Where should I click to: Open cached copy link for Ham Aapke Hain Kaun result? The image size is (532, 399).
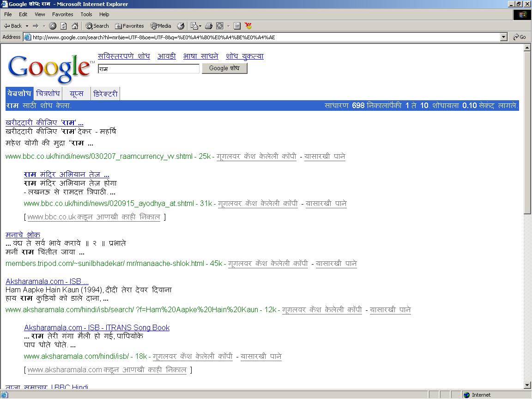pyautogui.click(x=322, y=310)
